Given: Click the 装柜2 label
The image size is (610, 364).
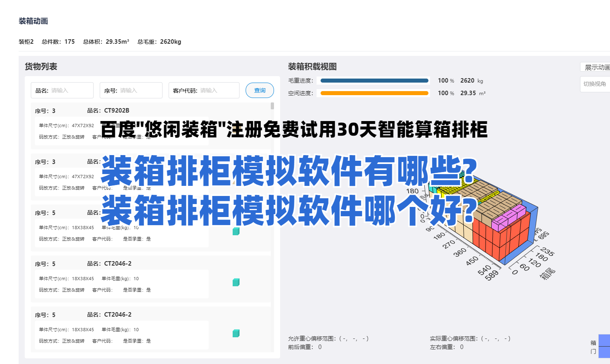Looking at the screenshot, I should click(x=26, y=42).
